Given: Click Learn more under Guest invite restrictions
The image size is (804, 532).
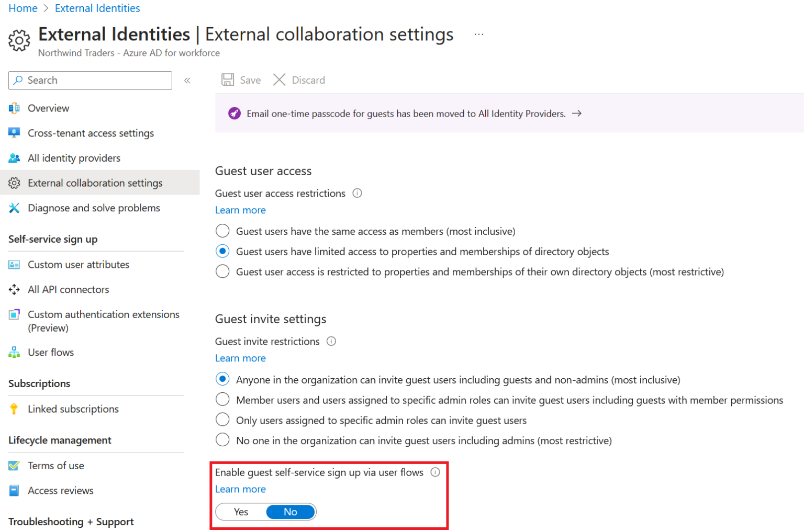Looking at the screenshot, I should 240,358.
